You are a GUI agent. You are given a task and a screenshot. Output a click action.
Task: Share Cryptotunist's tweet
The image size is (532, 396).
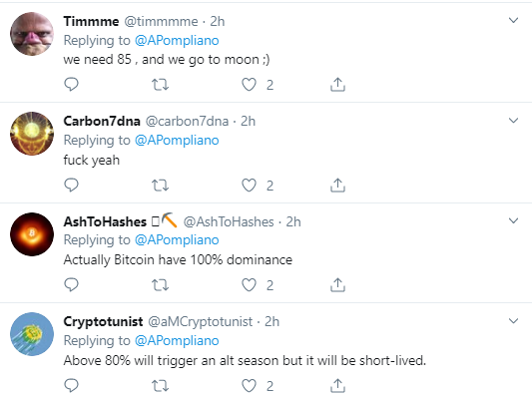(x=337, y=385)
